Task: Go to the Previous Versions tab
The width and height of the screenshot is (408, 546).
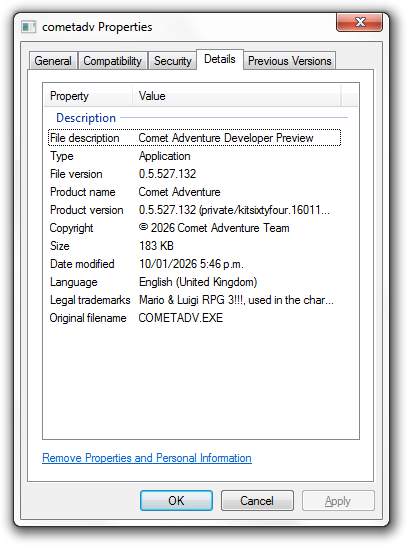Action: coord(289,61)
